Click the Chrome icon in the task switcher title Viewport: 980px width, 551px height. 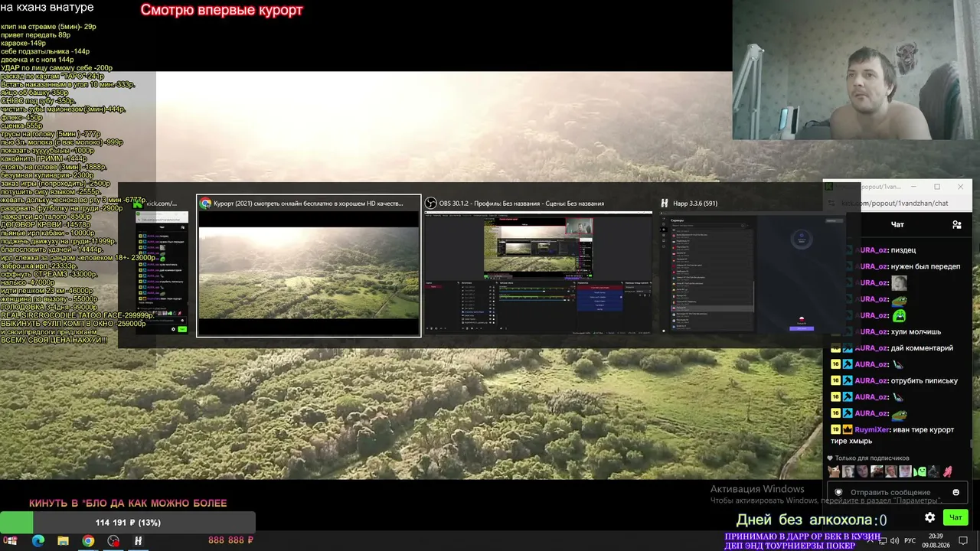pos(205,203)
